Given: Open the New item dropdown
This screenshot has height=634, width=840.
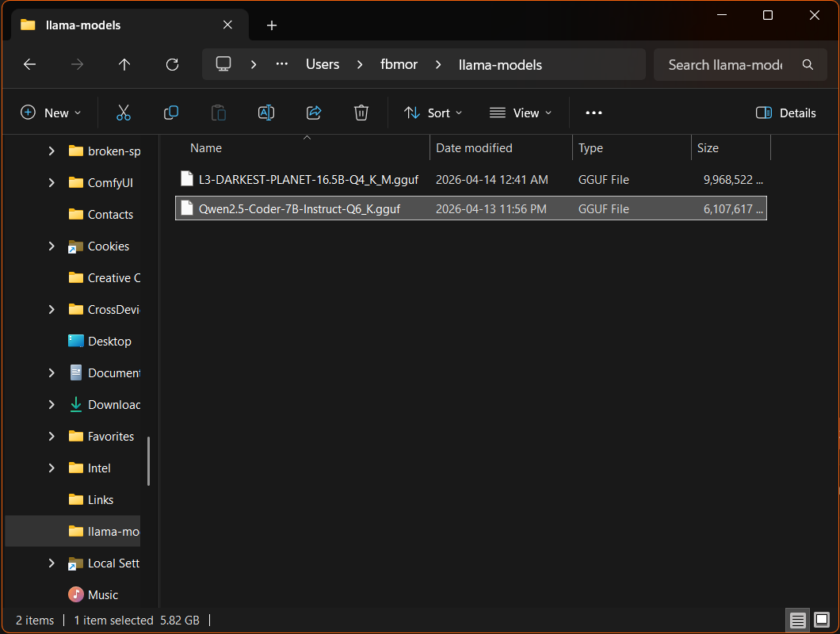Looking at the screenshot, I should point(51,113).
